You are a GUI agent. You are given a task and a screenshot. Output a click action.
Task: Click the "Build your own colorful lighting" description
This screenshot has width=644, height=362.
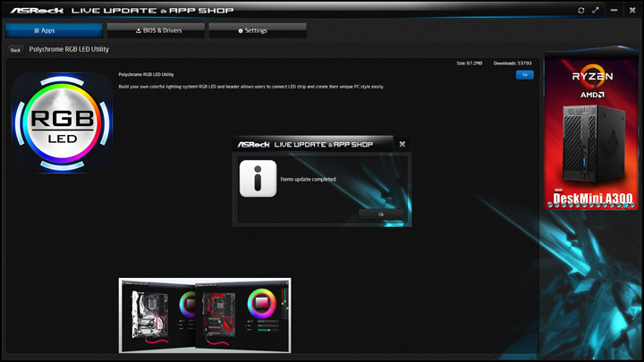pos(251,87)
